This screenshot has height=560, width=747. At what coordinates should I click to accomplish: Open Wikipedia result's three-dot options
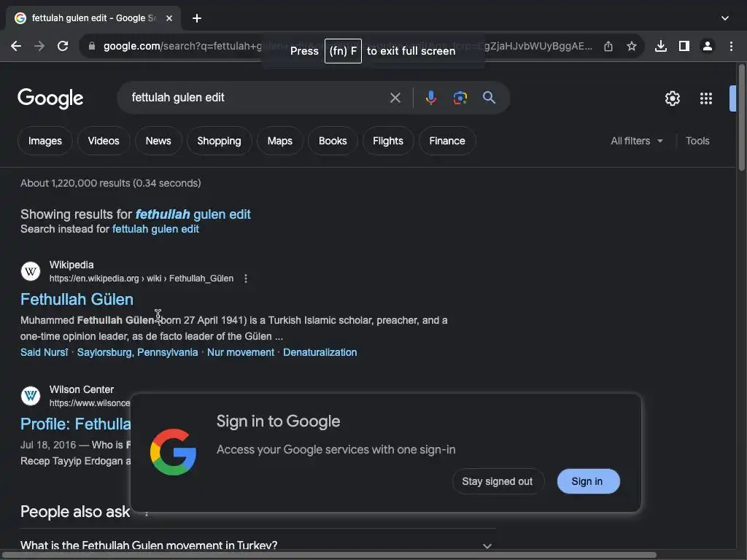(246, 279)
